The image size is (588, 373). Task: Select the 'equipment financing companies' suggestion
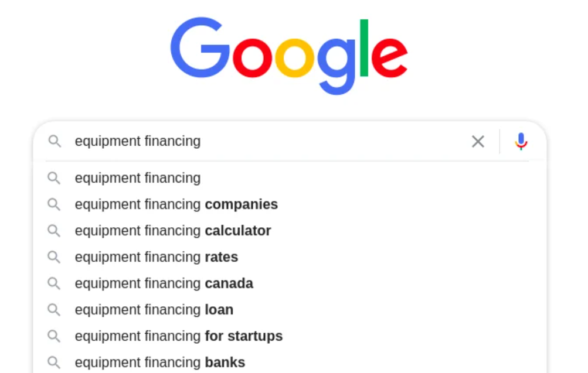176,204
